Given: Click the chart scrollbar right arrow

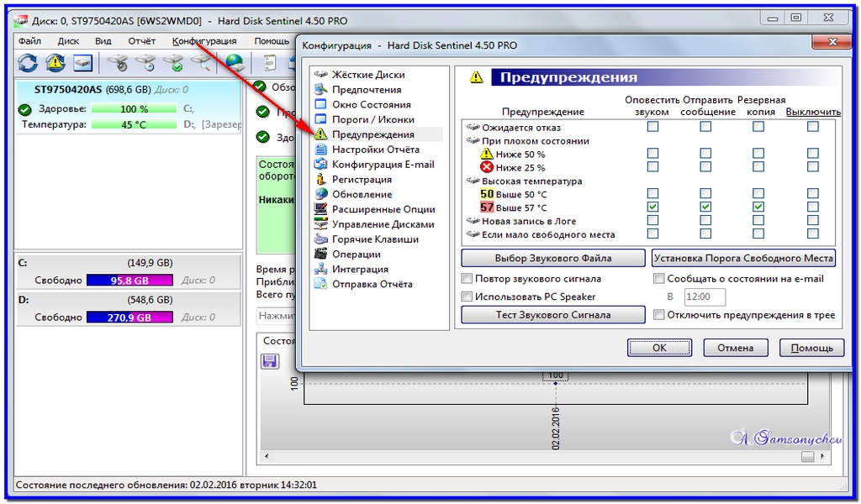Looking at the screenshot, I should [822, 456].
